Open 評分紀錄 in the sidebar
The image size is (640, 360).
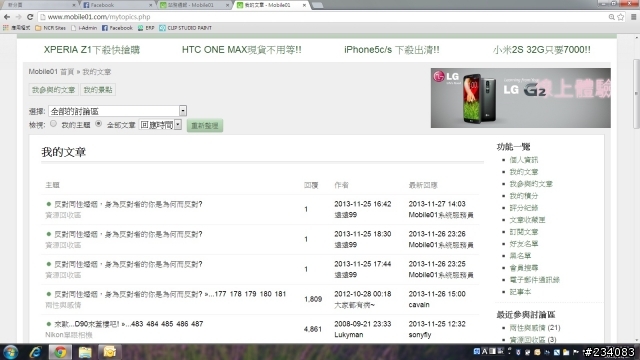pyautogui.click(x=524, y=208)
